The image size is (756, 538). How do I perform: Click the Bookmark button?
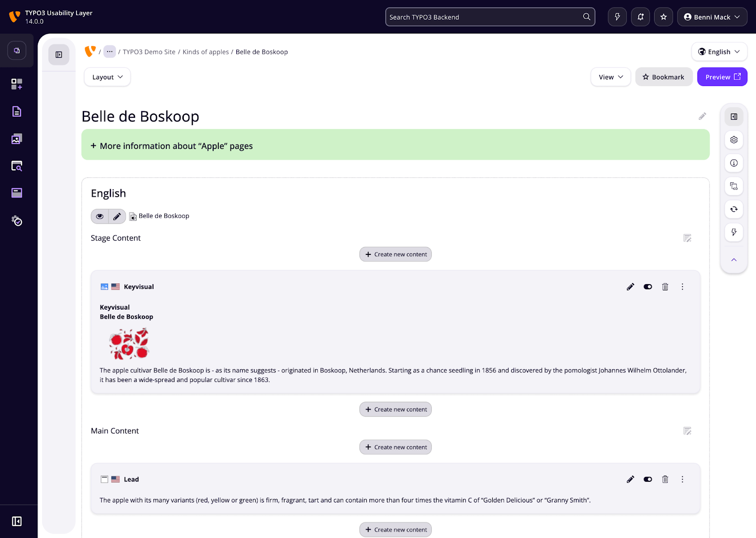[663, 77]
